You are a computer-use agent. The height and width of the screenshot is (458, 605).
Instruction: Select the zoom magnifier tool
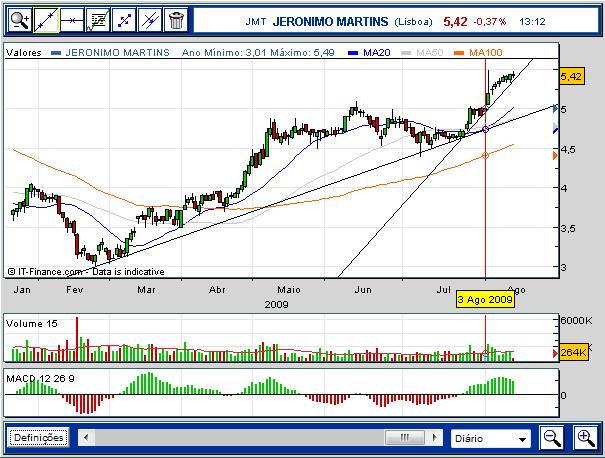pyautogui.click(x=20, y=20)
